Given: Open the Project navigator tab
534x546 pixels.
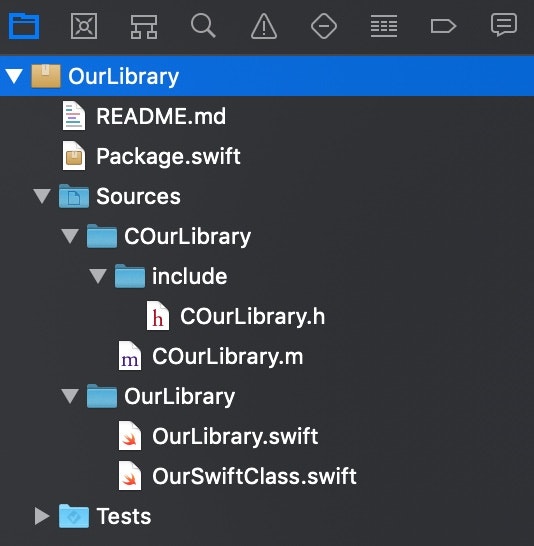Looking at the screenshot, I should [x=24, y=26].
